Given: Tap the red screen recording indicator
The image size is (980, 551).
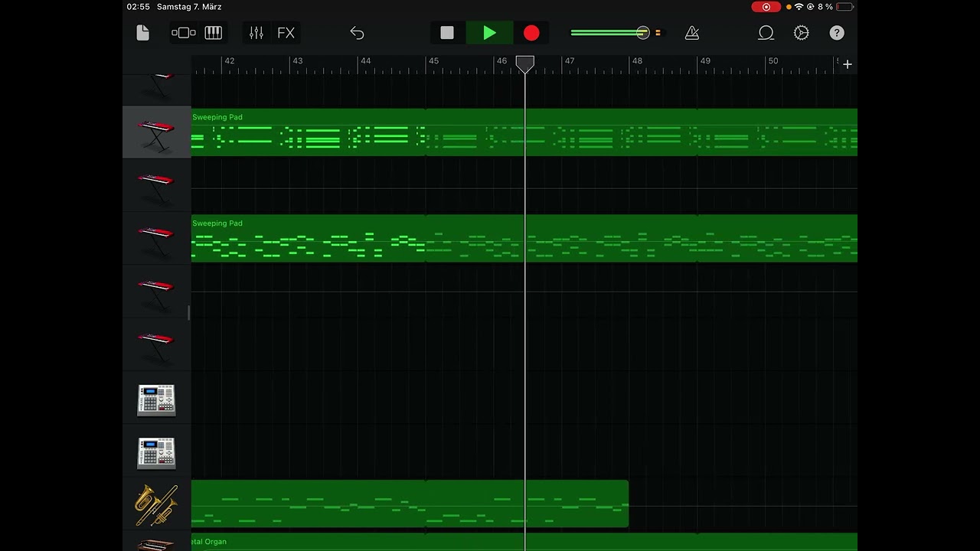Looking at the screenshot, I should click(x=766, y=7).
